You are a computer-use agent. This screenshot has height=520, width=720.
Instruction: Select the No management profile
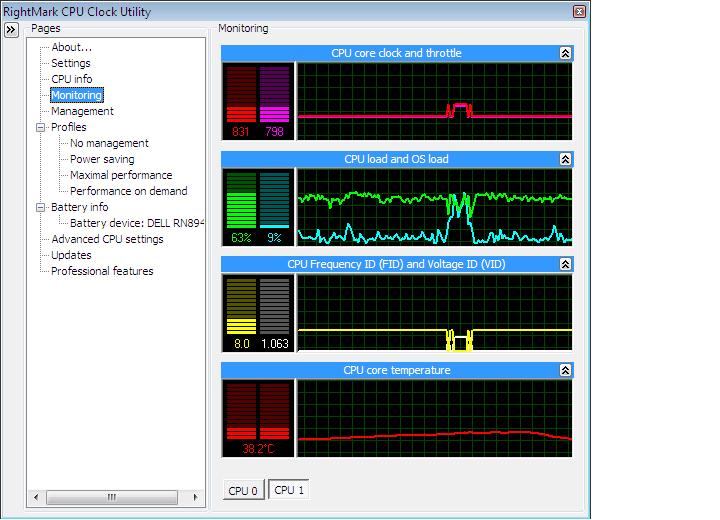109,143
